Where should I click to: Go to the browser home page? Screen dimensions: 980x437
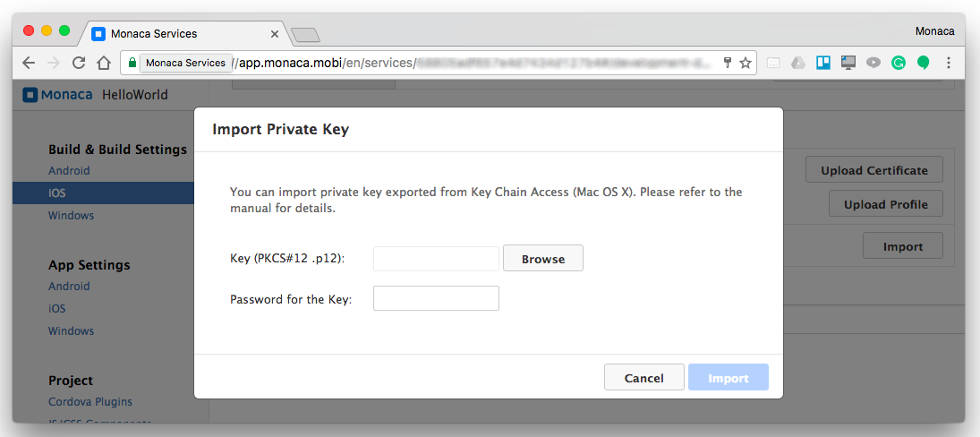[x=104, y=63]
